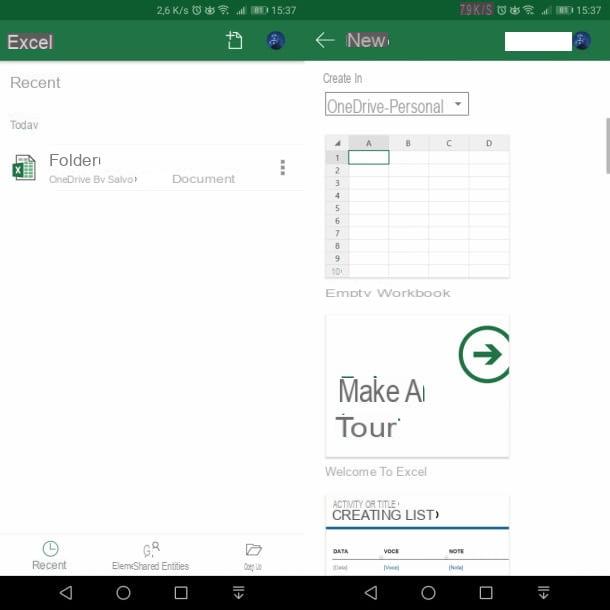Choose the Creating List template
The height and width of the screenshot is (610, 610).
[417, 535]
